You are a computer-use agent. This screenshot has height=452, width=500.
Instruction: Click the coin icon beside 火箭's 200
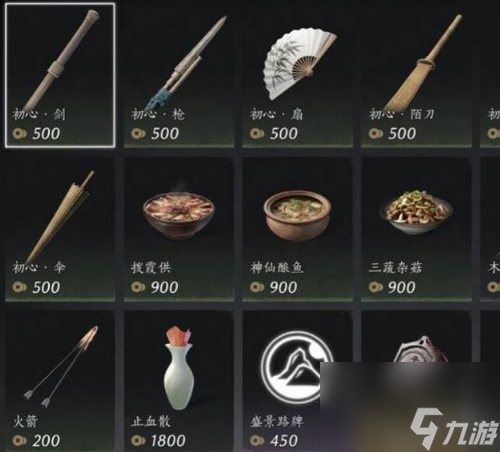19,441
